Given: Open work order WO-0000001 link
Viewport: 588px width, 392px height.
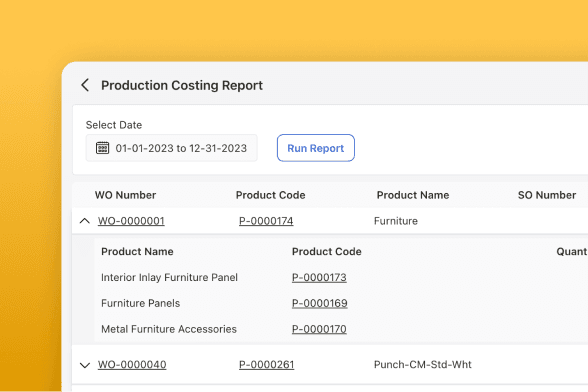Looking at the screenshot, I should (131, 221).
